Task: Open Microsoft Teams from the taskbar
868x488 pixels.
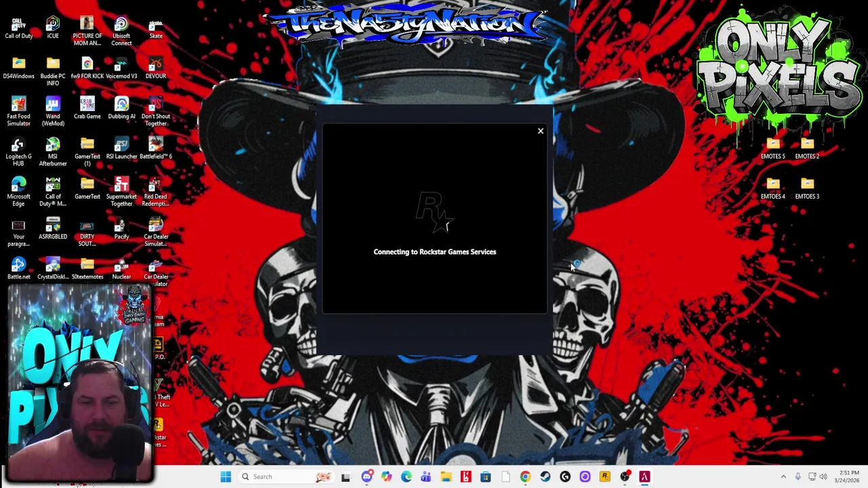Action: tap(426, 476)
